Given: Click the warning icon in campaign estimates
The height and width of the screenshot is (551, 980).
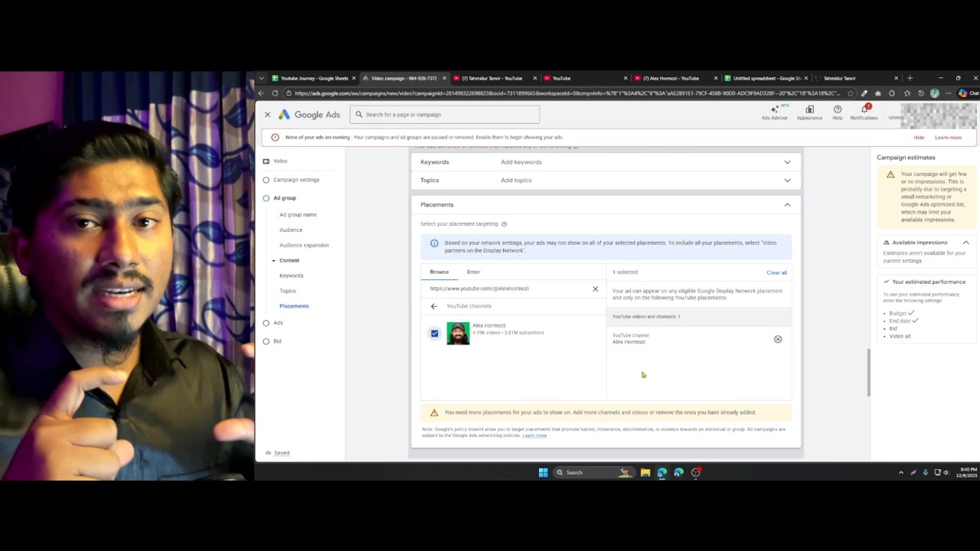Looking at the screenshot, I should pos(890,174).
